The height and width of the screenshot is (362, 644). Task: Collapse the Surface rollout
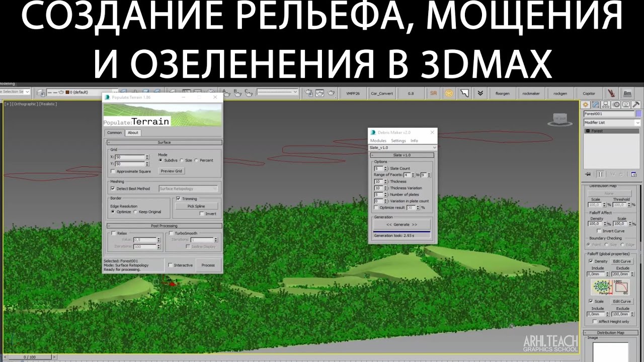tap(164, 142)
